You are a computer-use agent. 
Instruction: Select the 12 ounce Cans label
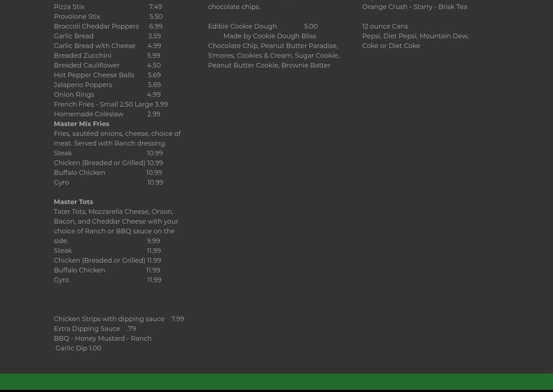(x=385, y=26)
